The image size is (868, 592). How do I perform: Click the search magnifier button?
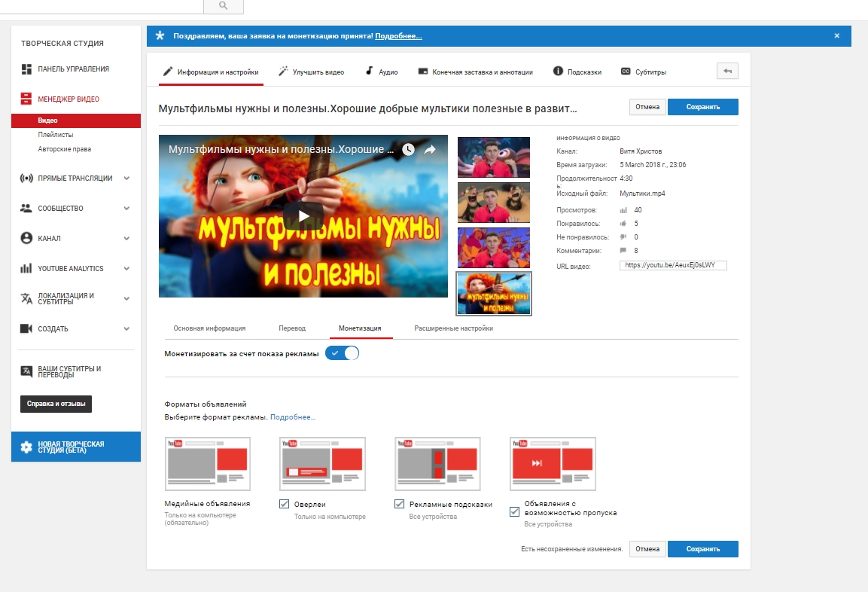(223, 5)
